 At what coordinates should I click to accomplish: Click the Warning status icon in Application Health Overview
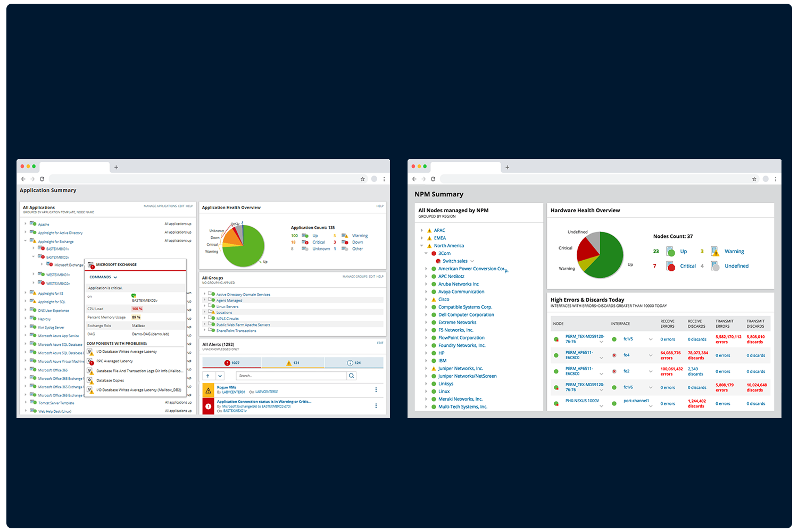[x=345, y=236]
